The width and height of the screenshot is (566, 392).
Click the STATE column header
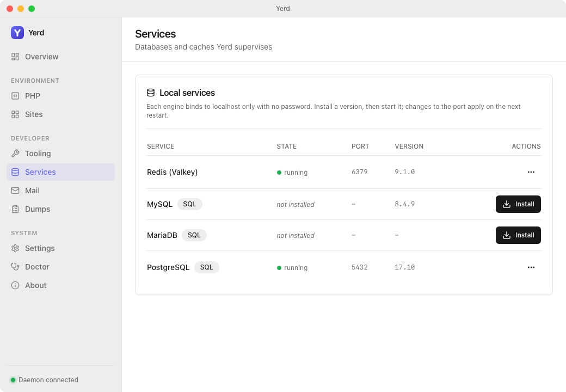pos(287,146)
